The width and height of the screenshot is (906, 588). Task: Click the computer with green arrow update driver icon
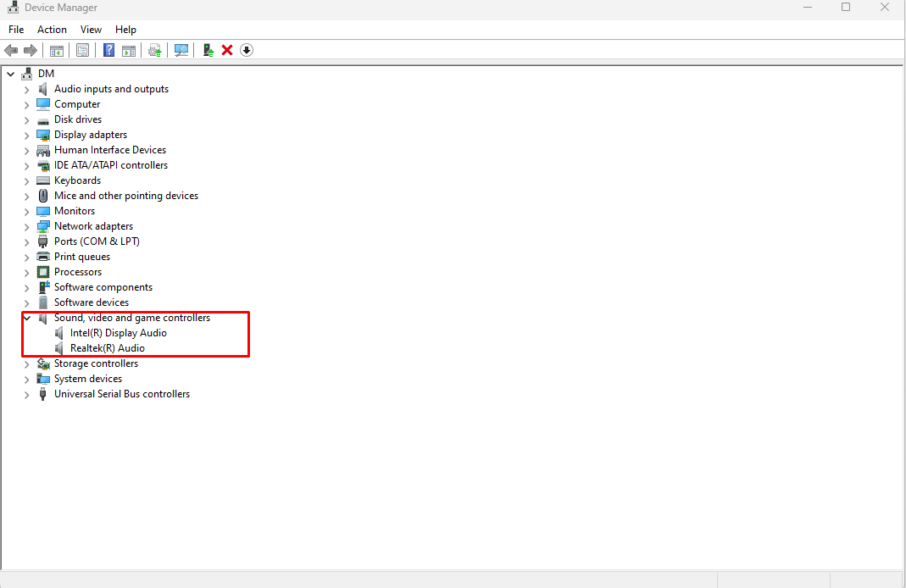click(208, 50)
